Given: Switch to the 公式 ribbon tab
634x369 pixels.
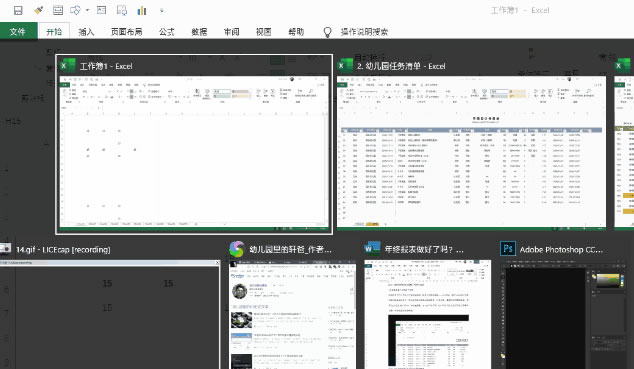Looking at the screenshot, I should coord(167,32).
